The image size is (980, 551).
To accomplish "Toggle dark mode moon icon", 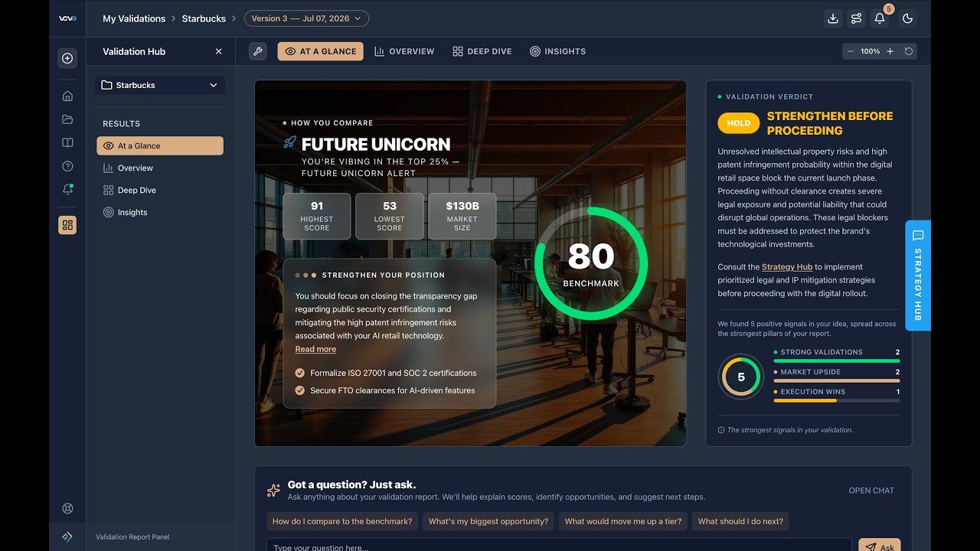I will click(x=908, y=18).
